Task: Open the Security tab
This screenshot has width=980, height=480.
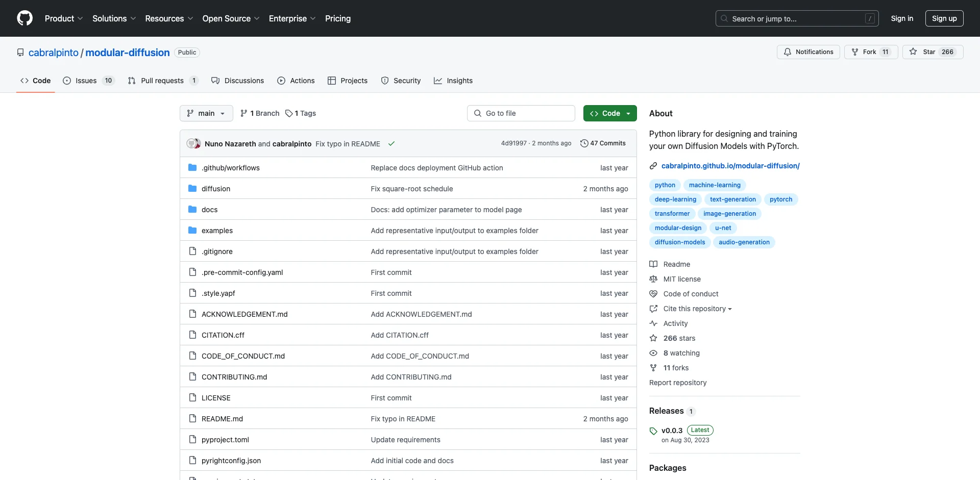Action: [x=401, y=81]
